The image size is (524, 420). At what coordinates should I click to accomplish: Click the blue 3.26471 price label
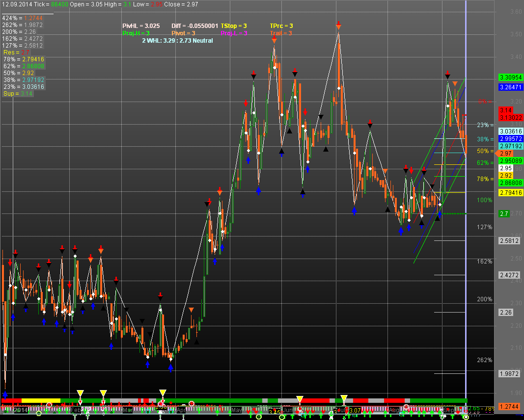[509, 87]
